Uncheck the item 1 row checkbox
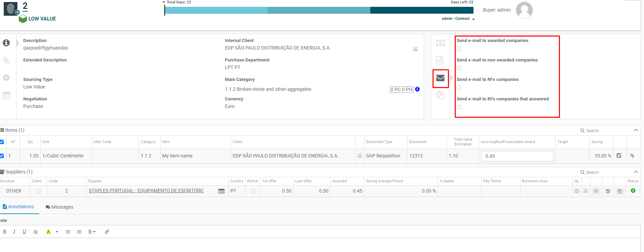Viewport: 644px width, 252px height. (2, 156)
